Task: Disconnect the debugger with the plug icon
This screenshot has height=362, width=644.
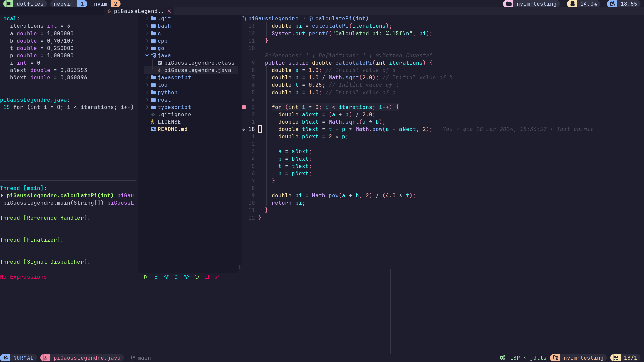Action: (x=217, y=277)
